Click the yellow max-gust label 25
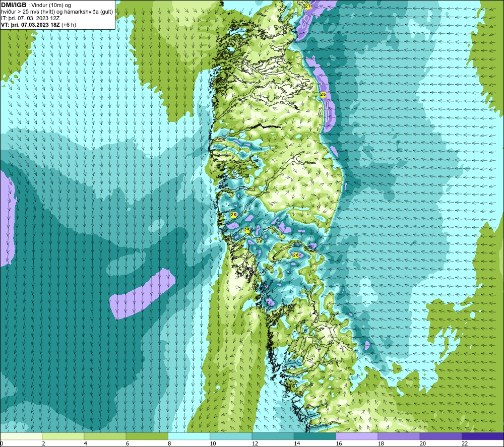The height and width of the screenshot is (447, 504). click(247, 230)
